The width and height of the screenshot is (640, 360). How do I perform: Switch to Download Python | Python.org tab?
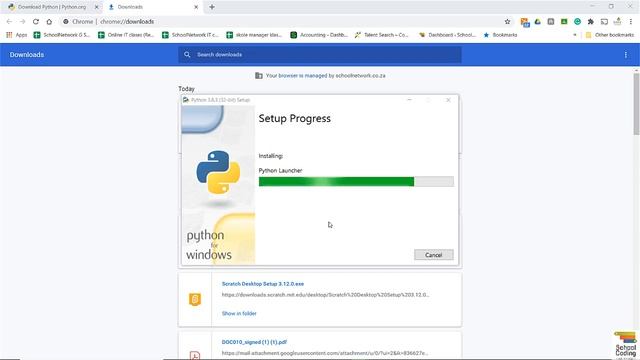pos(52,7)
